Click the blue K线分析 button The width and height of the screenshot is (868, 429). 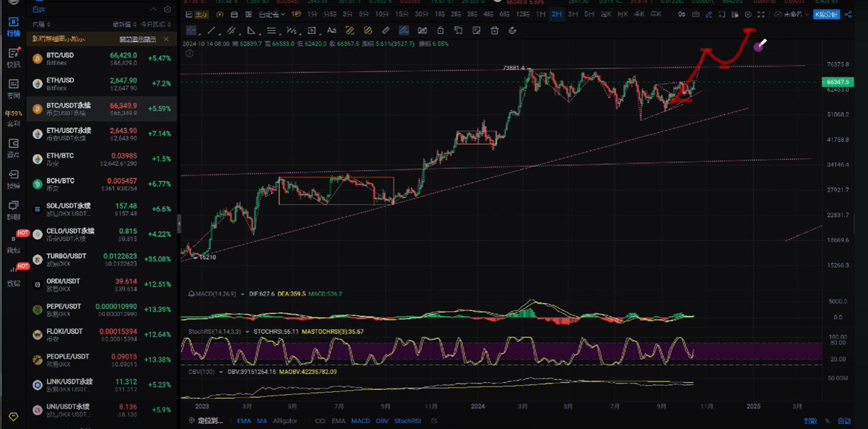click(826, 14)
